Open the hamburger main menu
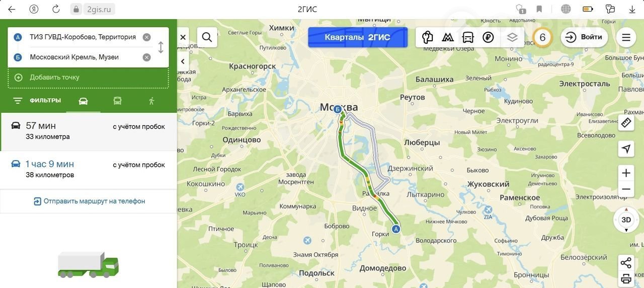Viewport: 644px width, 288px height. [626, 37]
